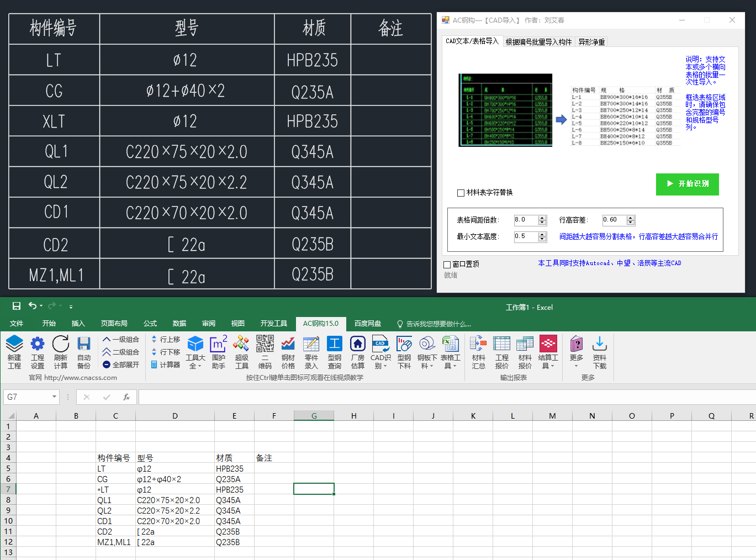Screen dimensions: 756x560
Task: Open the undo history dropdown arrow
Action: [x=41, y=306]
